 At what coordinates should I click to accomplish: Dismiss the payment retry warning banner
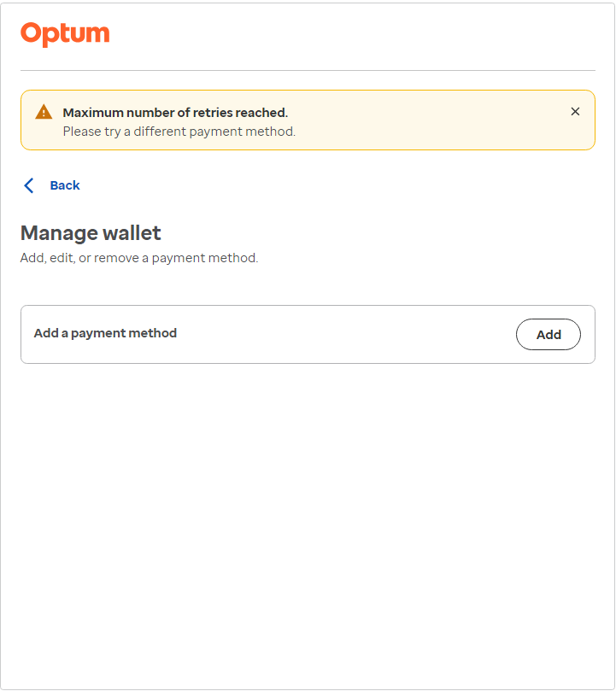click(x=575, y=111)
